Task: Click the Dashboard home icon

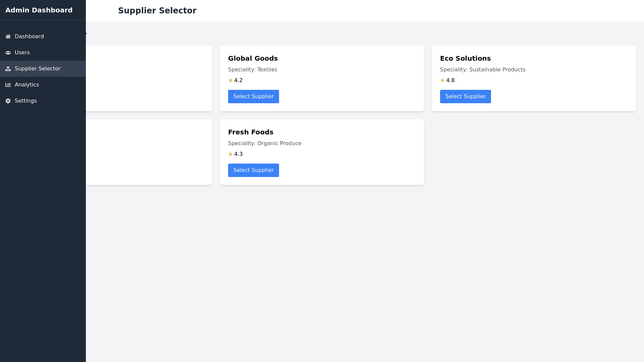Action: (8, 37)
